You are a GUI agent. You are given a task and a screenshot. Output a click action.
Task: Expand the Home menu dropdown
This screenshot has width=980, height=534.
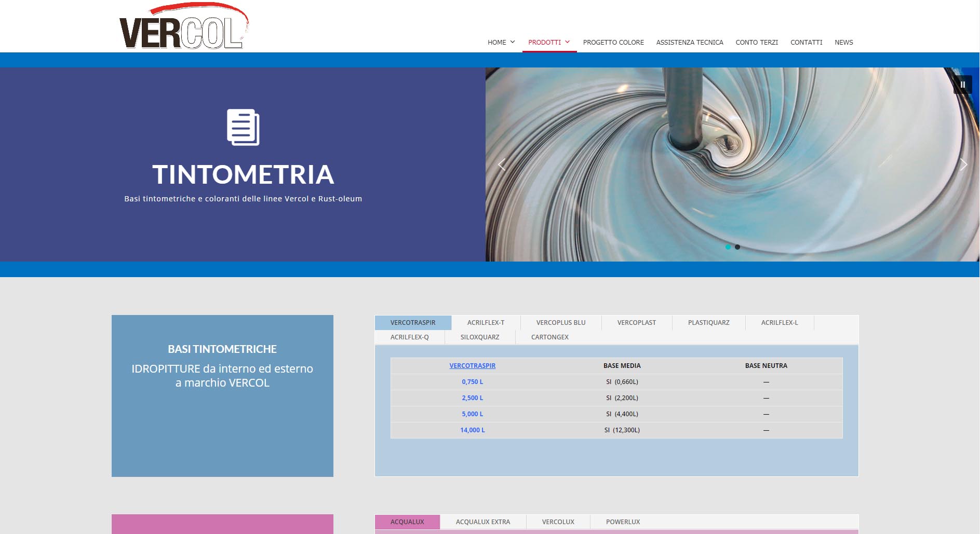501,43
